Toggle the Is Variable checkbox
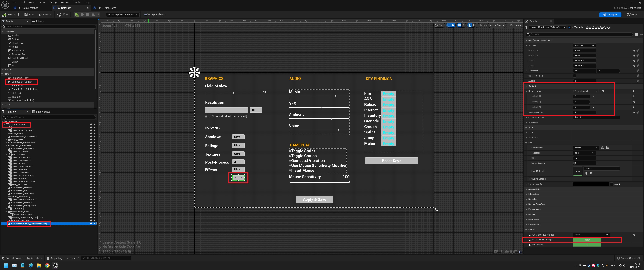This screenshot has width=644, height=270. 569,27
